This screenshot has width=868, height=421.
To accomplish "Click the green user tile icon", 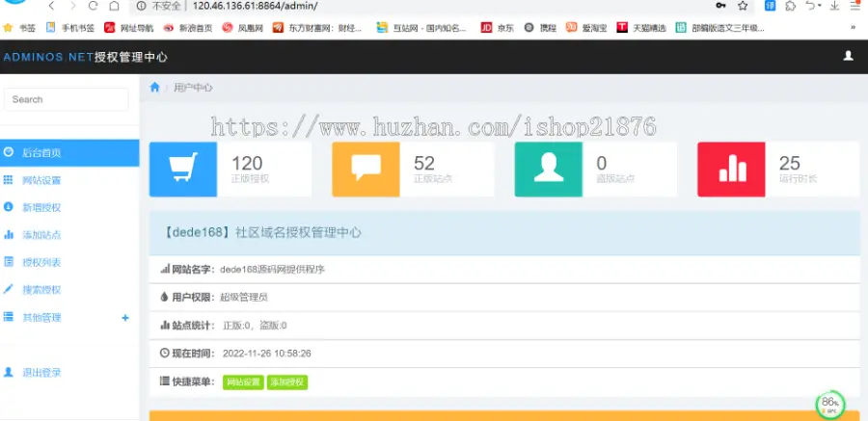I will (549, 170).
